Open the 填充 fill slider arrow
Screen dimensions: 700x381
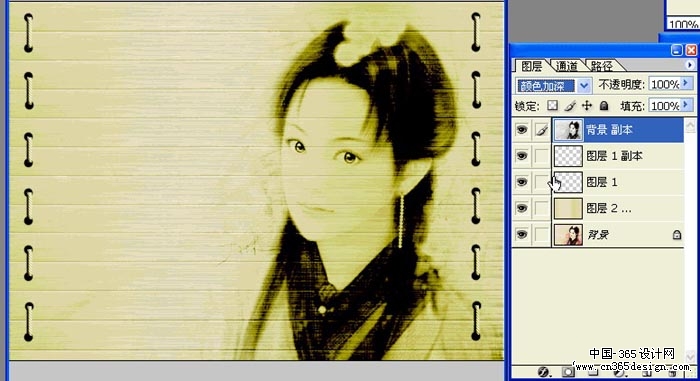pos(686,105)
